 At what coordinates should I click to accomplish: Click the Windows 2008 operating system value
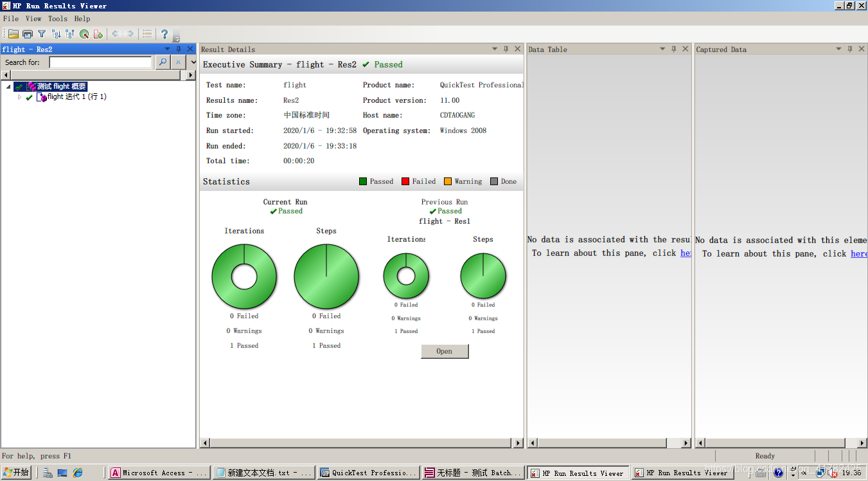click(463, 131)
